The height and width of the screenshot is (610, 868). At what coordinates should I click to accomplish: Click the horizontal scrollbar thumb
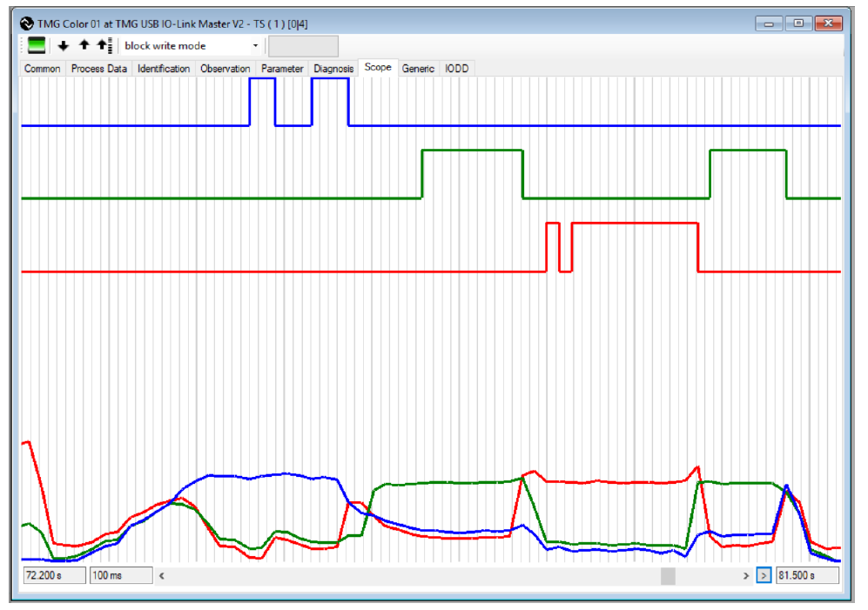tap(668, 576)
